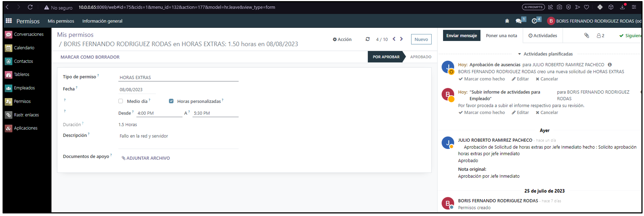The width and height of the screenshot is (644, 216).
Task: Open the followers icon showing 2
Action: (600, 36)
